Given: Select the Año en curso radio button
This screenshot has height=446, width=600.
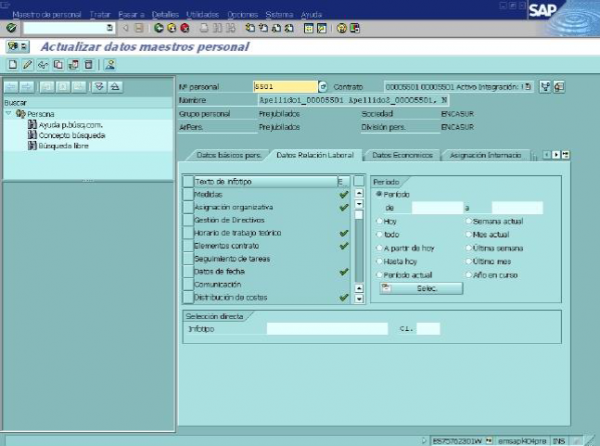Looking at the screenshot, I should pyautogui.click(x=468, y=275).
